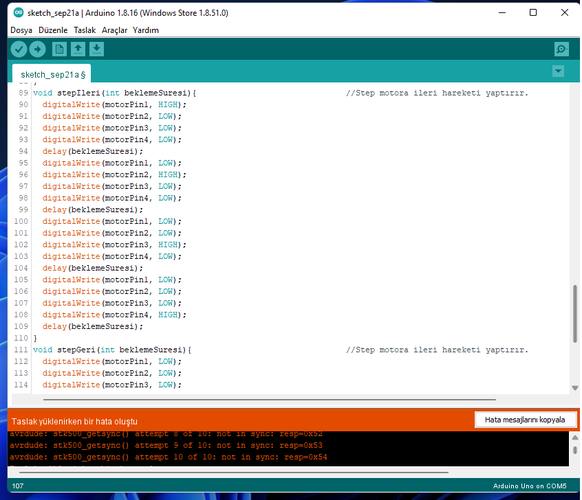This screenshot has height=500, width=582.
Task: Save the sketch with the Save icon
Action: coord(97,49)
